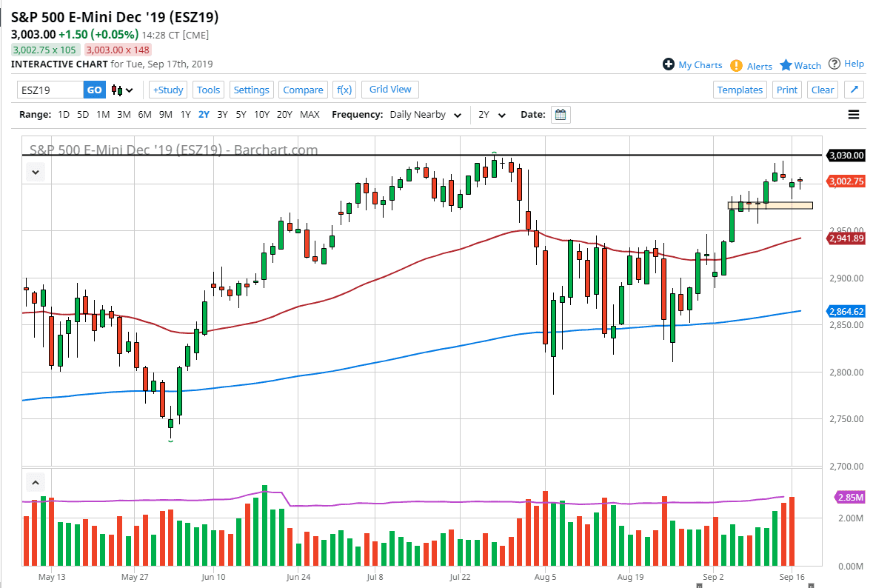Open Help via the question mark icon

tap(834, 64)
